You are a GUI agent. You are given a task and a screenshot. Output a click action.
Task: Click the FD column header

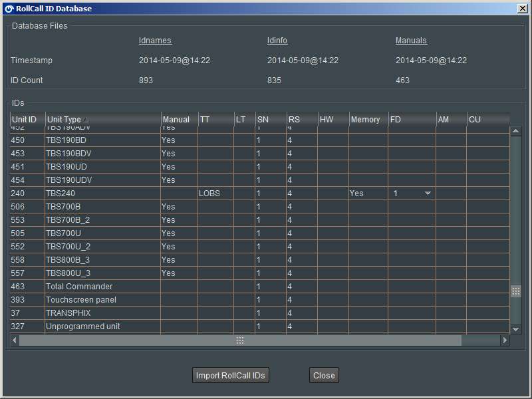pyautogui.click(x=412, y=120)
